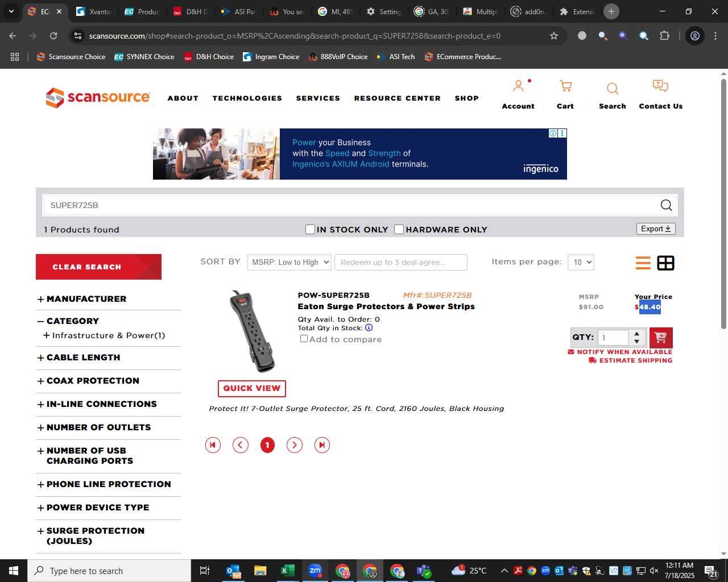Viewport: 728px width, 582px height.
Task: Expand the PHONE LINE PROTECTION filter
Action: 40,484
